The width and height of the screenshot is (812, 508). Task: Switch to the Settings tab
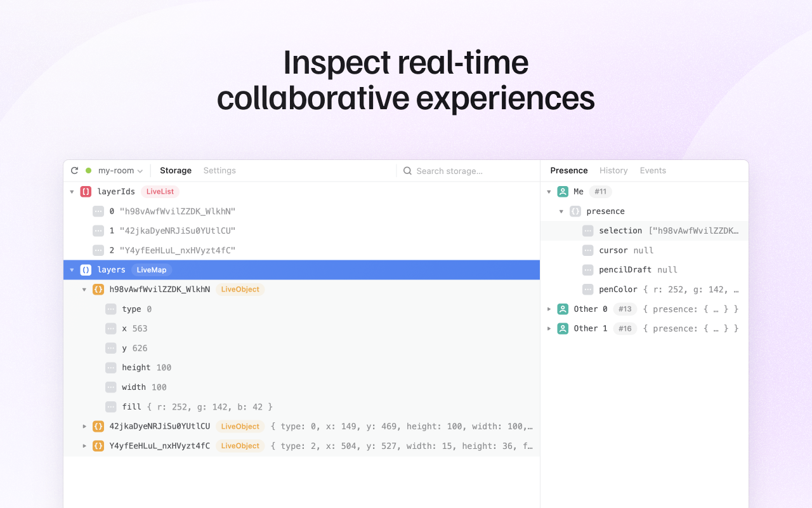(219, 170)
